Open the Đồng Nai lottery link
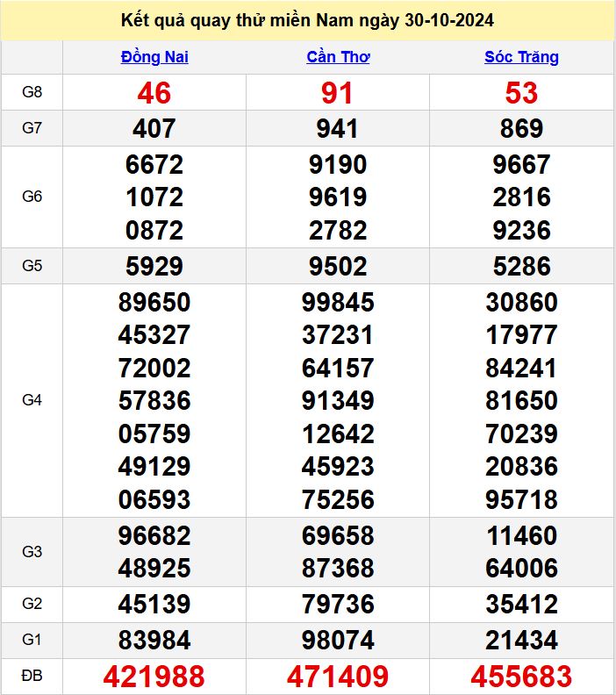The width and height of the screenshot is (616, 695). pyautogui.click(x=154, y=57)
